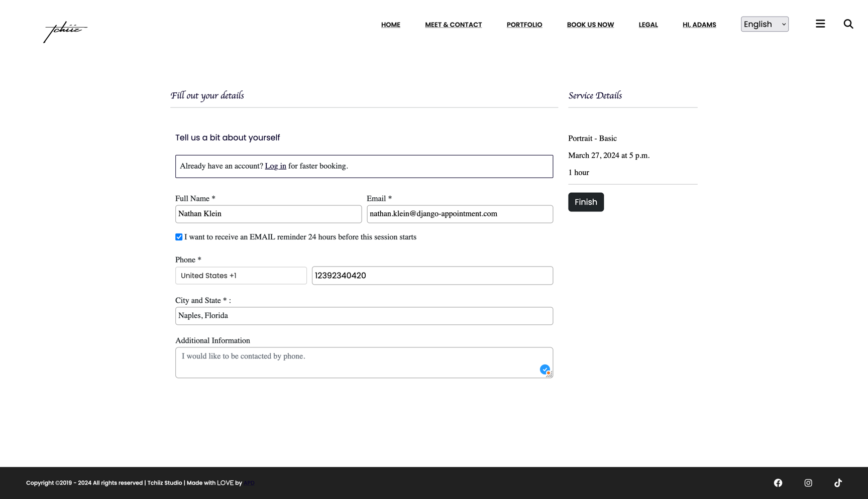Open the HI, ADAMS account menu
This screenshot has height=499, width=868.
tap(699, 25)
